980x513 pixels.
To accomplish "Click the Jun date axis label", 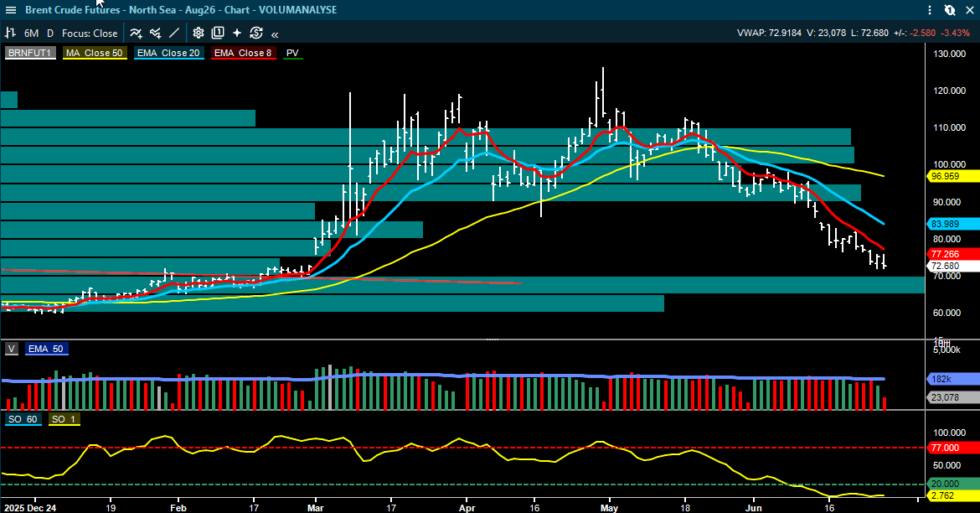I will tap(754, 508).
